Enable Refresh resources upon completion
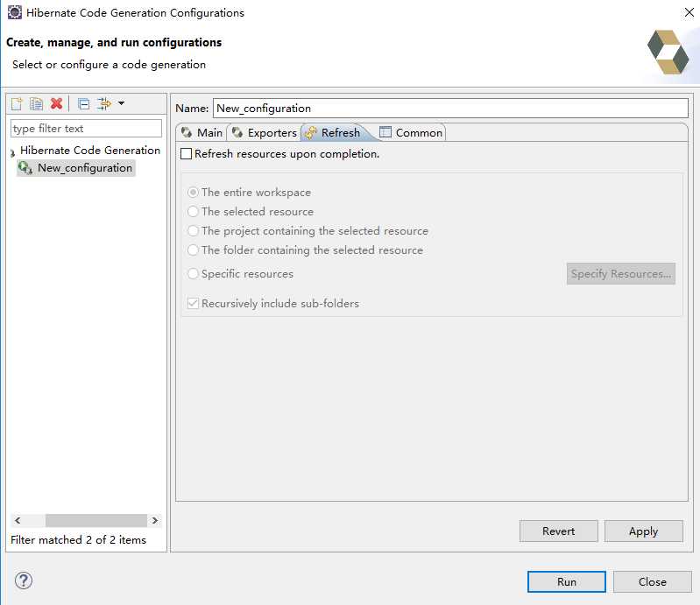 pyautogui.click(x=186, y=154)
